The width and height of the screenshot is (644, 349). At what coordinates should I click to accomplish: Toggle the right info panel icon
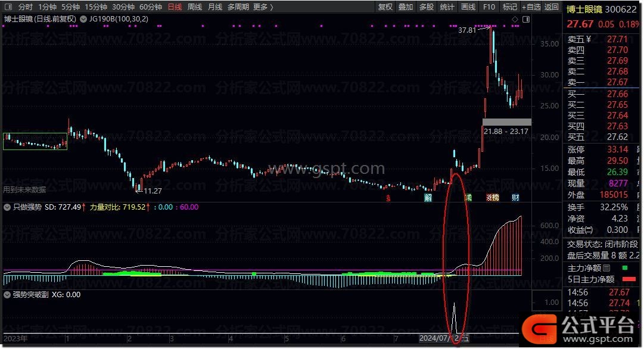[526, 19]
